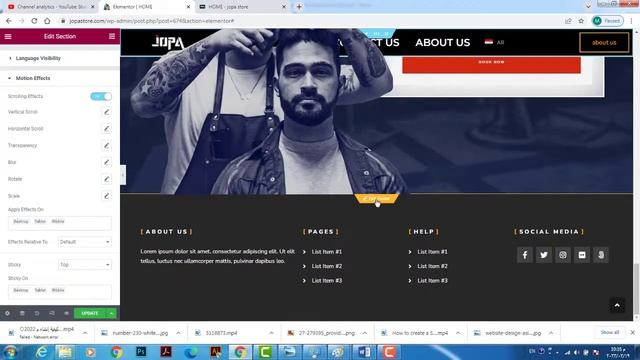Reload the page in Chrome
The width and height of the screenshot is (640, 360).
pyautogui.click(x=34, y=21)
